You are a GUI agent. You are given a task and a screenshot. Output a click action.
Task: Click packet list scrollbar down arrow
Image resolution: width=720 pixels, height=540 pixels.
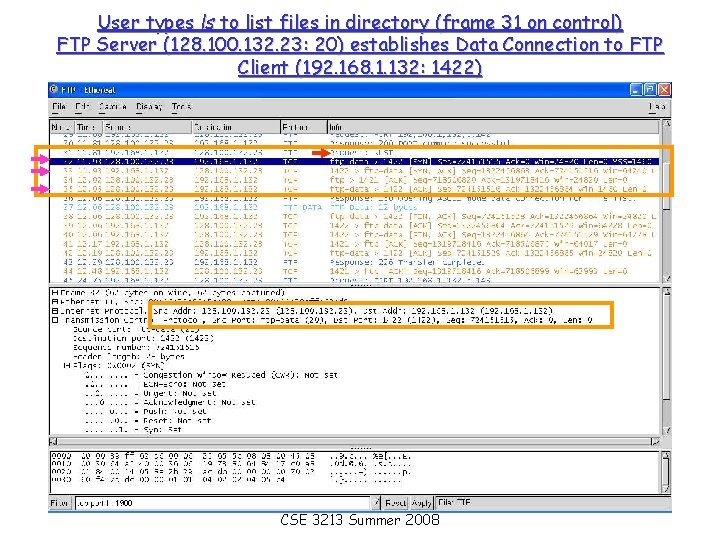point(667,278)
